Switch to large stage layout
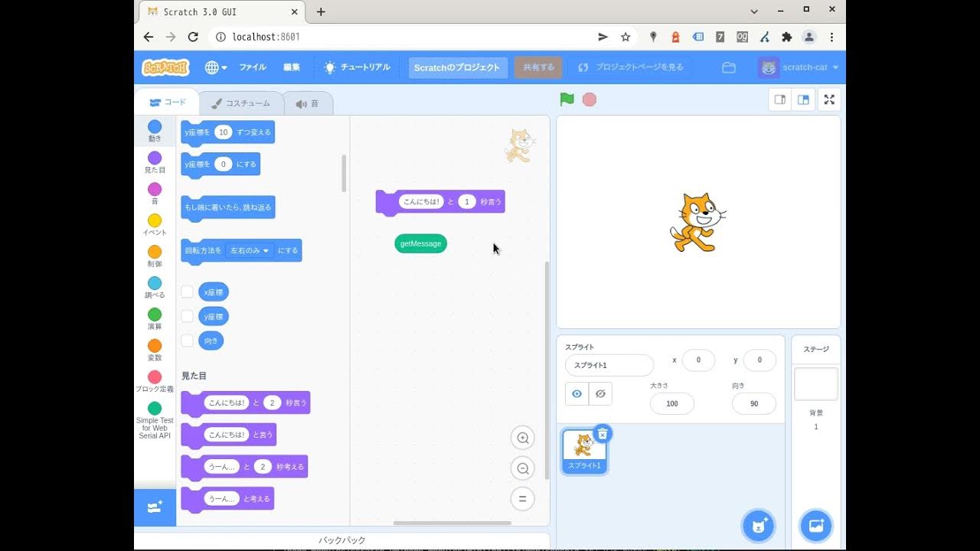The image size is (980, 551). pos(803,99)
